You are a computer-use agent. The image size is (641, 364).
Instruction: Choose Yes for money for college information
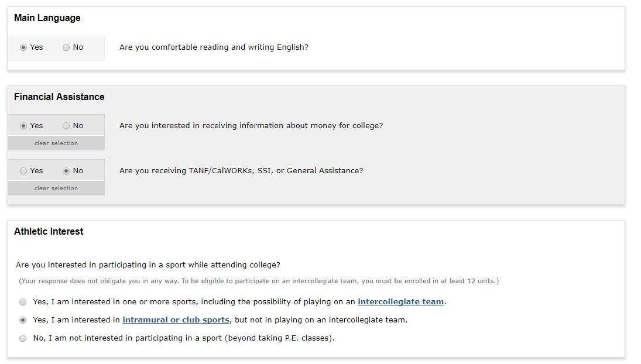(x=23, y=126)
